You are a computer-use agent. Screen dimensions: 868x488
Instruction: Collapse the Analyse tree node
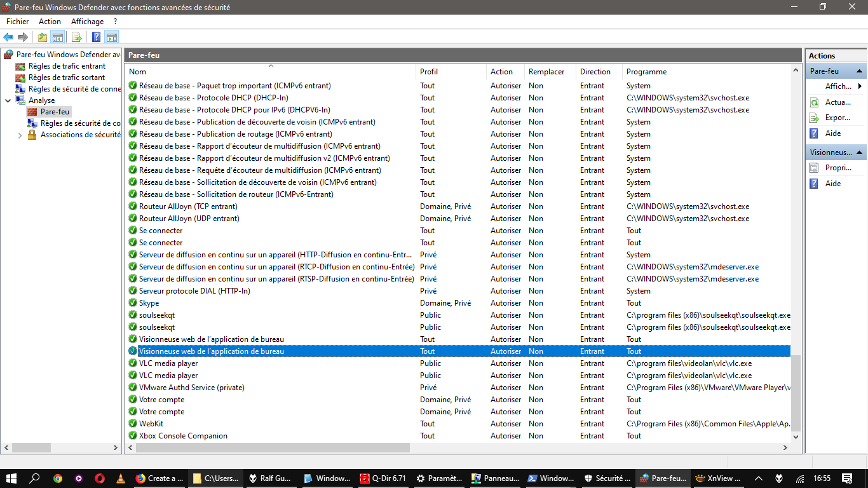coord(8,100)
